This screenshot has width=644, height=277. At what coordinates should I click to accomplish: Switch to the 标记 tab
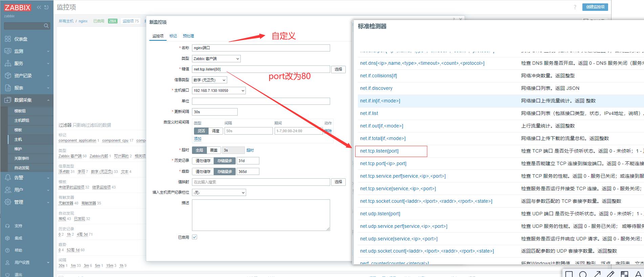(173, 36)
